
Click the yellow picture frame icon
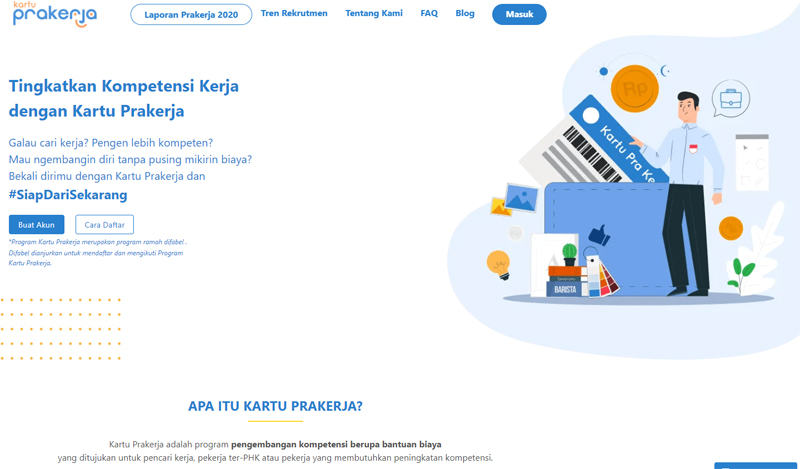(x=500, y=206)
